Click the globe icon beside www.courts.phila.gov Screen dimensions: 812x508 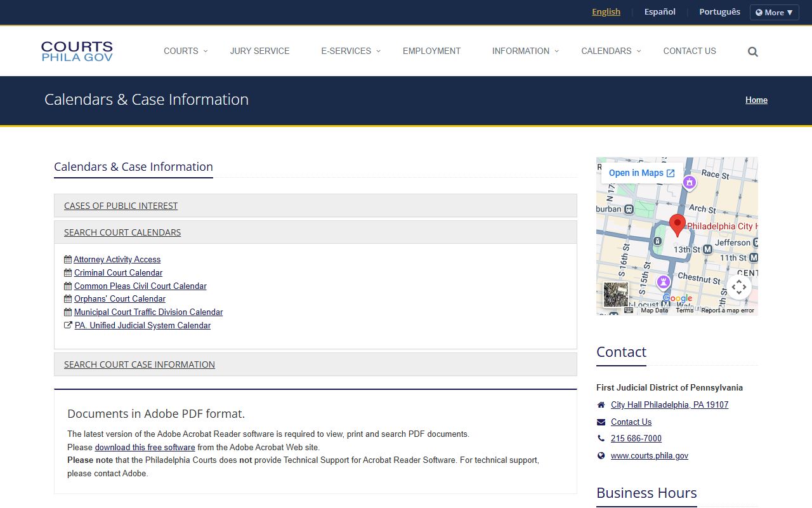[x=601, y=456]
